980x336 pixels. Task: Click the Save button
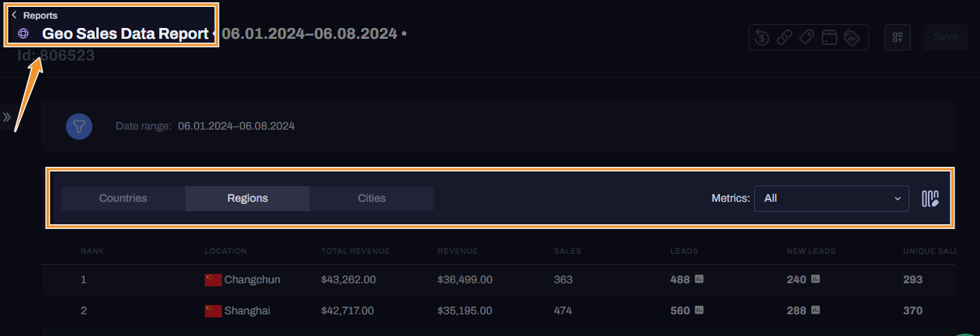(x=945, y=37)
